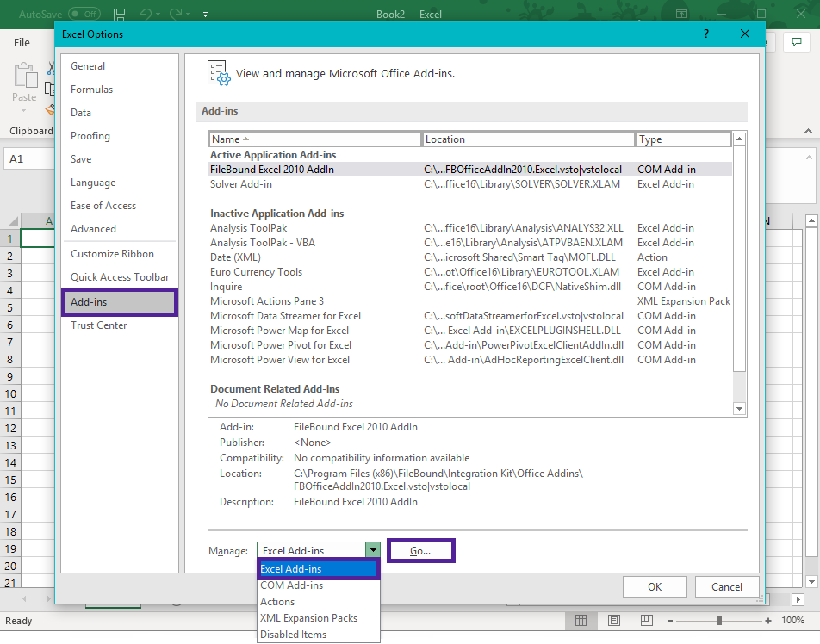Click the Undo icon in Quick Access Toolbar
The image size is (820, 644).
coord(146,14)
